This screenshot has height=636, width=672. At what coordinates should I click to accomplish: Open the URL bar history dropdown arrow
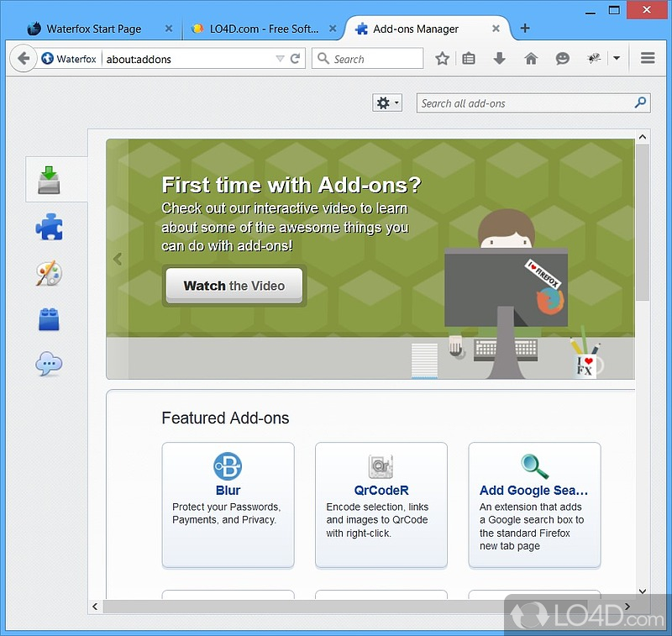280,59
